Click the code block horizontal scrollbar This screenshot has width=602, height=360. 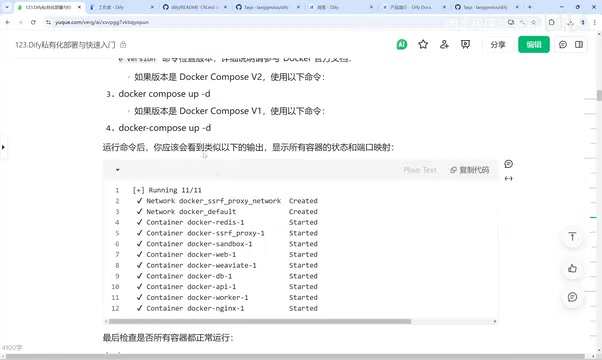(x=260, y=321)
